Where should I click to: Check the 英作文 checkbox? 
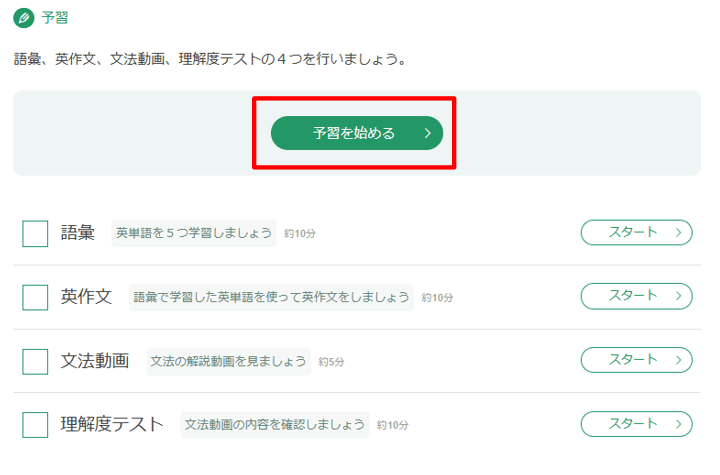click(35, 297)
